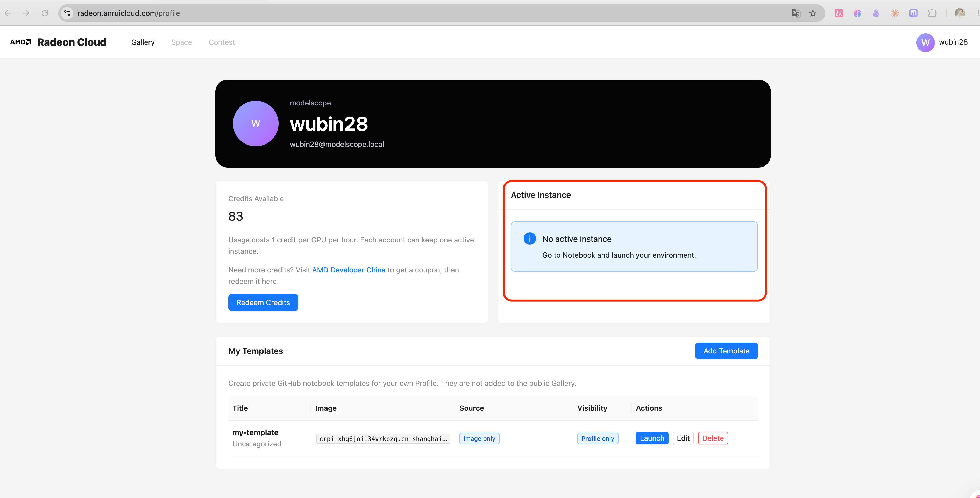Open the brain-shaped extension icon

[x=857, y=13]
